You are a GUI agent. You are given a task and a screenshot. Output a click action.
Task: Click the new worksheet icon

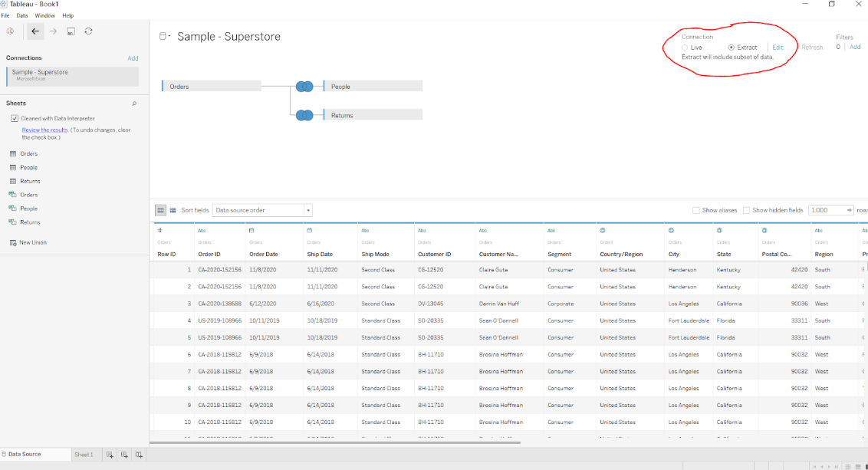[110, 455]
